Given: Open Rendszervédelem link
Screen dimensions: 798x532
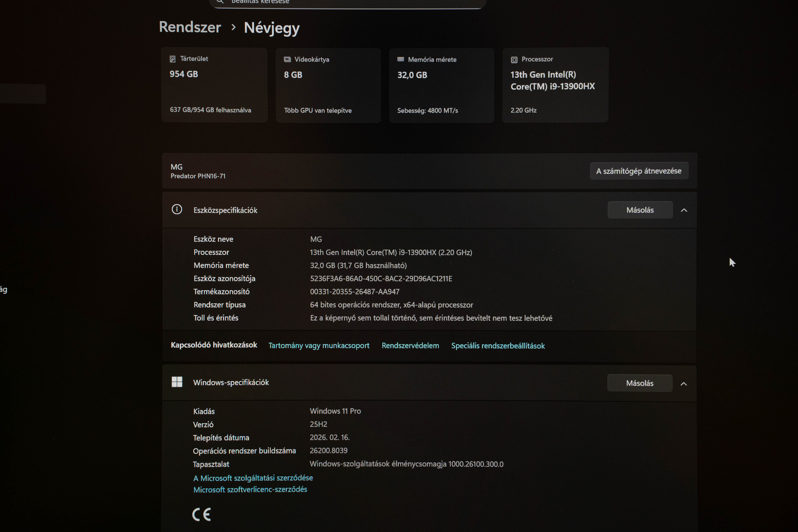Looking at the screenshot, I should click(410, 346).
